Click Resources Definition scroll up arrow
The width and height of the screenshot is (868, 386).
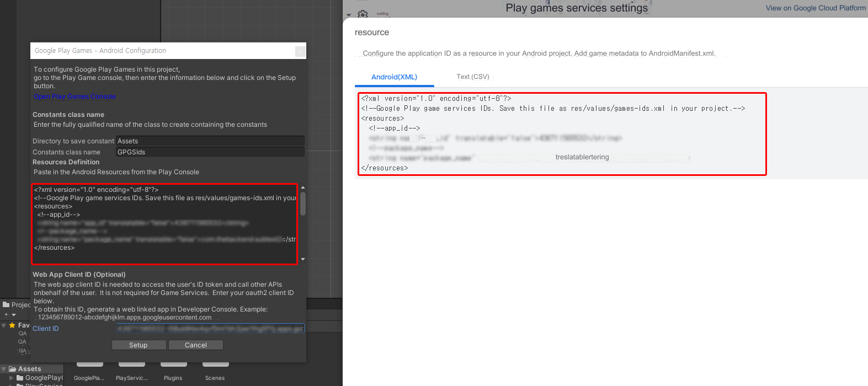pos(302,188)
